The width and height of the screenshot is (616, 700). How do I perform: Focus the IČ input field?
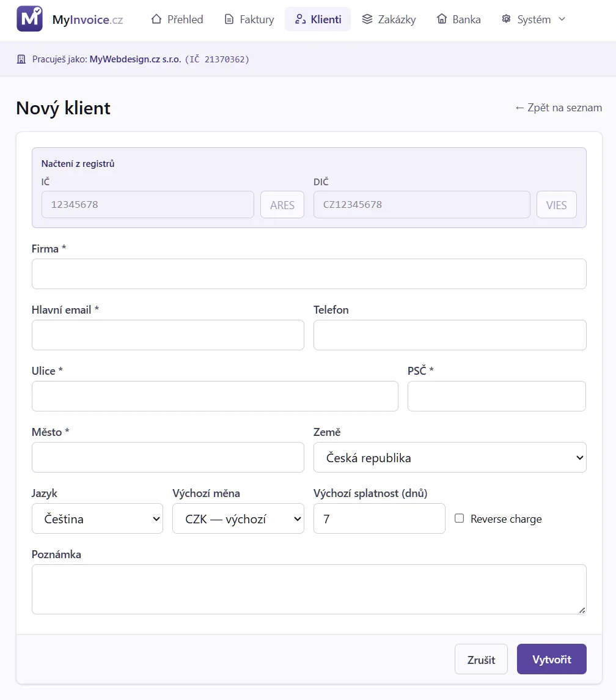[x=148, y=205]
